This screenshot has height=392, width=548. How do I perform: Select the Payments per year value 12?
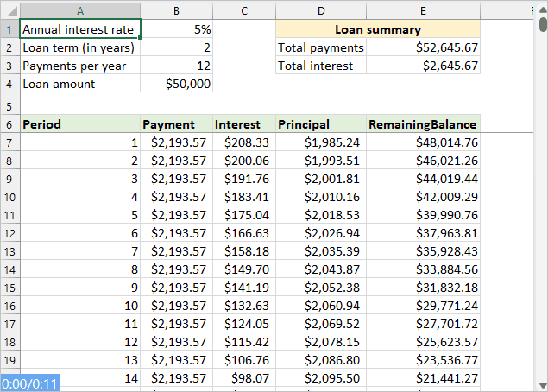176,66
